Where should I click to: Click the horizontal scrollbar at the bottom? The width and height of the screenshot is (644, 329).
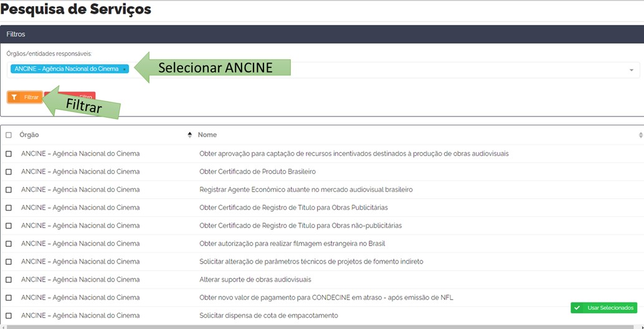[x=311, y=326]
